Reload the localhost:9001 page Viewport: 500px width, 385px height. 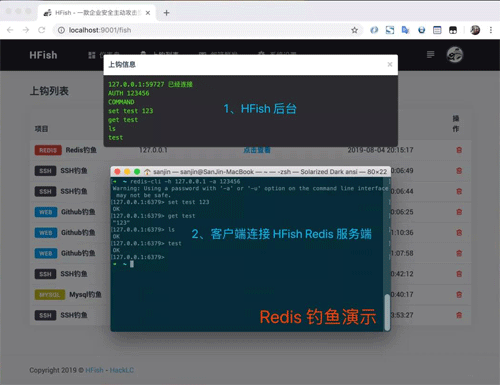coord(42,30)
